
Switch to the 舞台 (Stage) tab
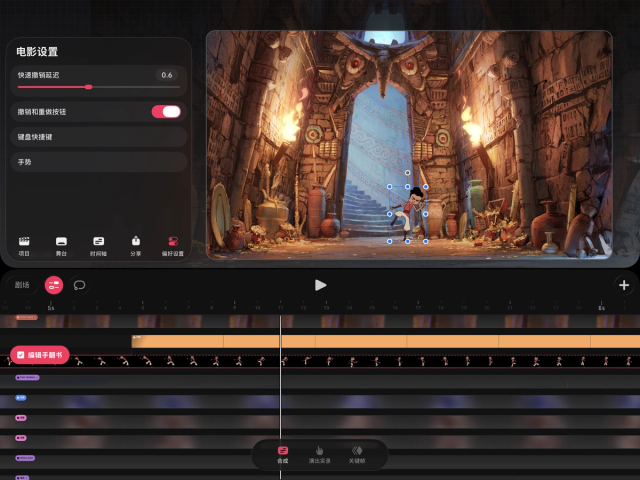coord(61,246)
